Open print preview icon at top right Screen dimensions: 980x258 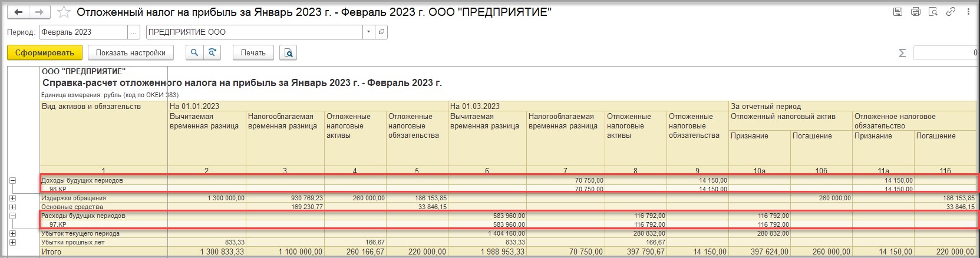coord(933,12)
